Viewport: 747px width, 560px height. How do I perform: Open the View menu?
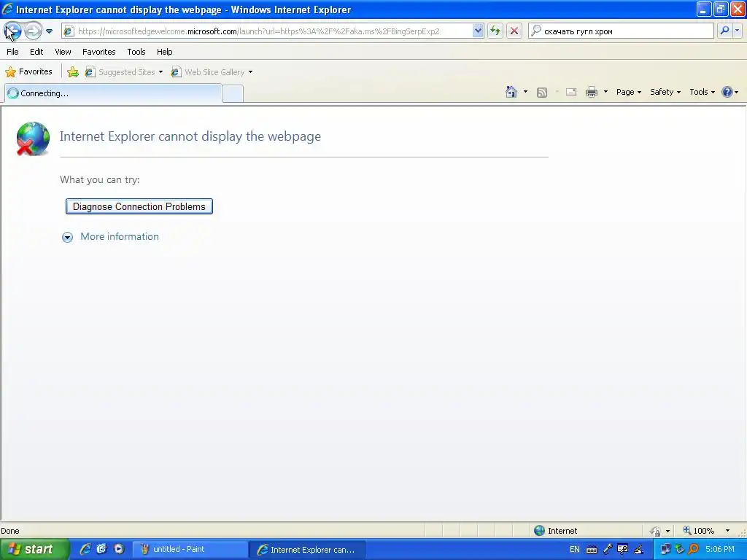click(63, 52)
